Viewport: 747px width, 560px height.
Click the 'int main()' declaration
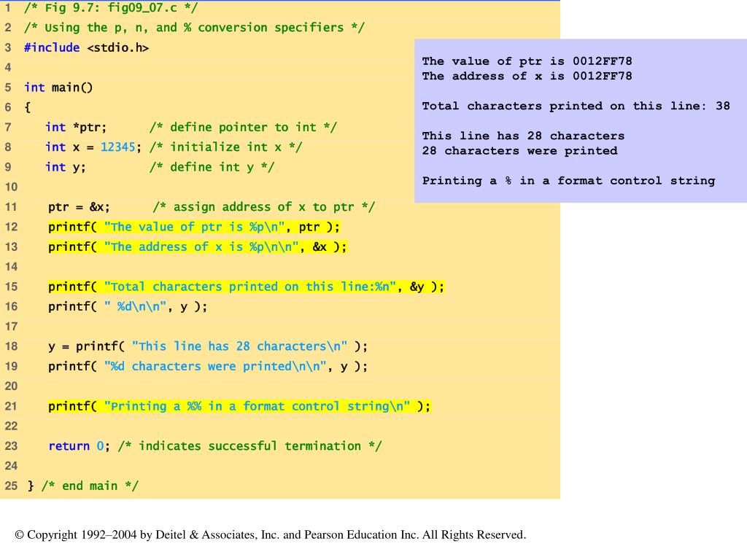point(58,87)
